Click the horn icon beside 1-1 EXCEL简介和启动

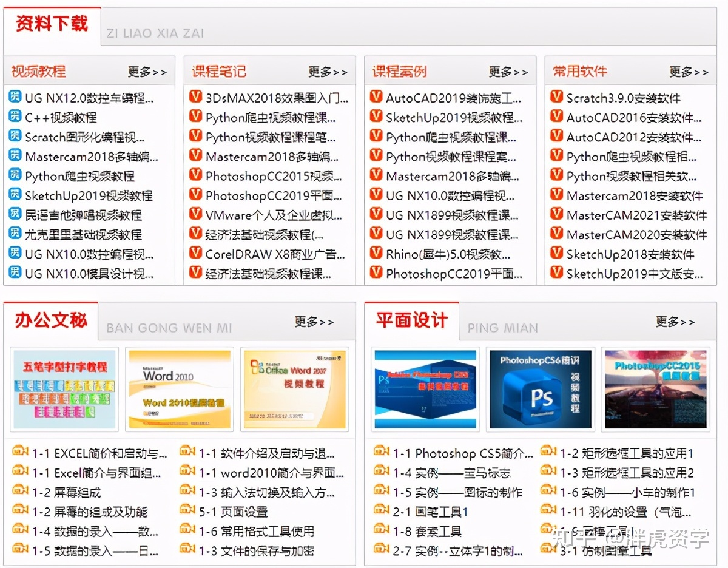[x=19, y=451]
